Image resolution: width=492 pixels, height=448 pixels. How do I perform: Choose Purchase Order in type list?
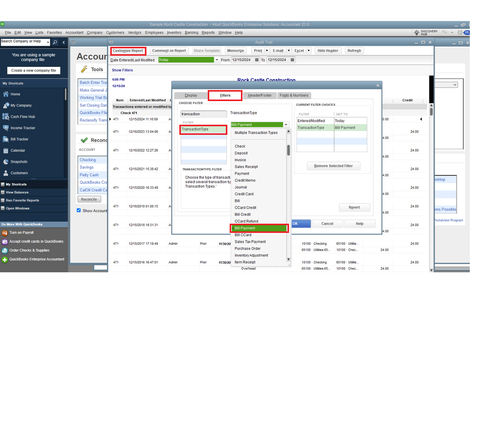[247, 249]
